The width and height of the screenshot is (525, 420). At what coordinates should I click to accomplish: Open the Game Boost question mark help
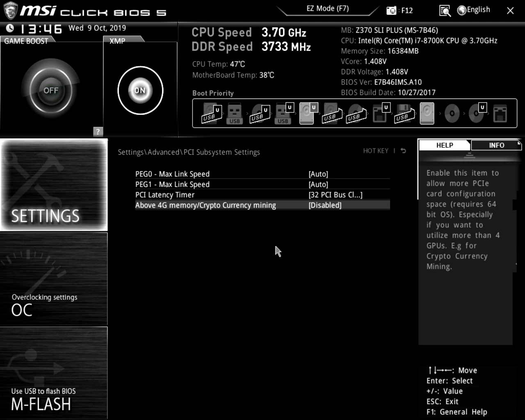click(x=98, y=132)
